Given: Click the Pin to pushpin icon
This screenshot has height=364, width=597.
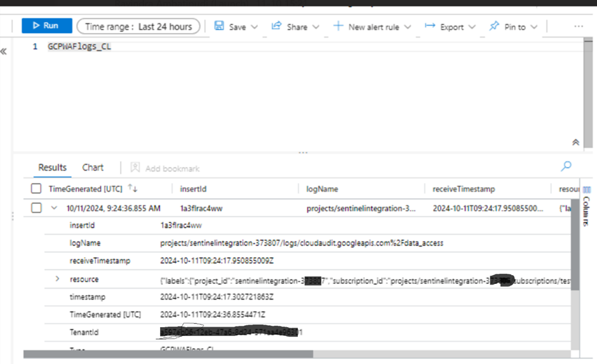Looking at the screenshot, I should coord(494,26).
